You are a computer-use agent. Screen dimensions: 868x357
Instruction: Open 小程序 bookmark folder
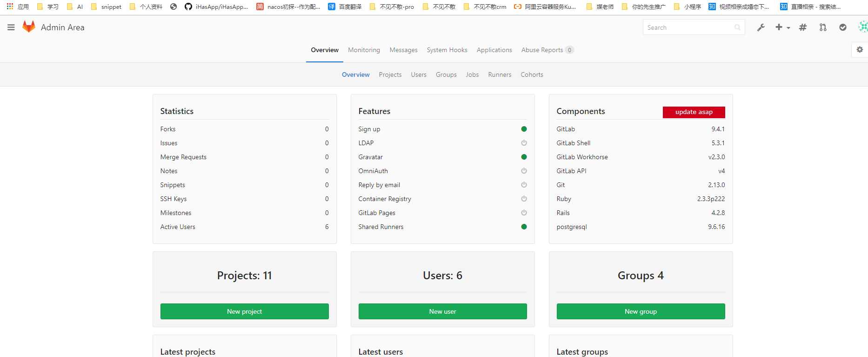click(x=688, y=7)
